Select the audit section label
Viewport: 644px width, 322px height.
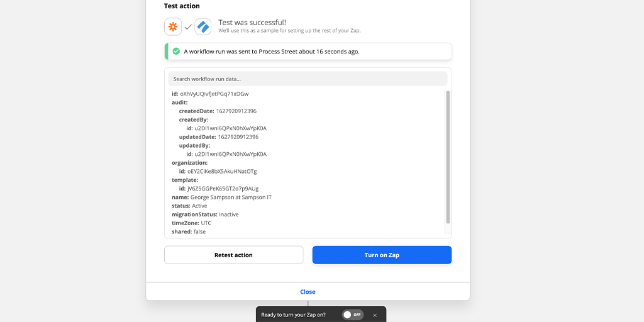180,103
